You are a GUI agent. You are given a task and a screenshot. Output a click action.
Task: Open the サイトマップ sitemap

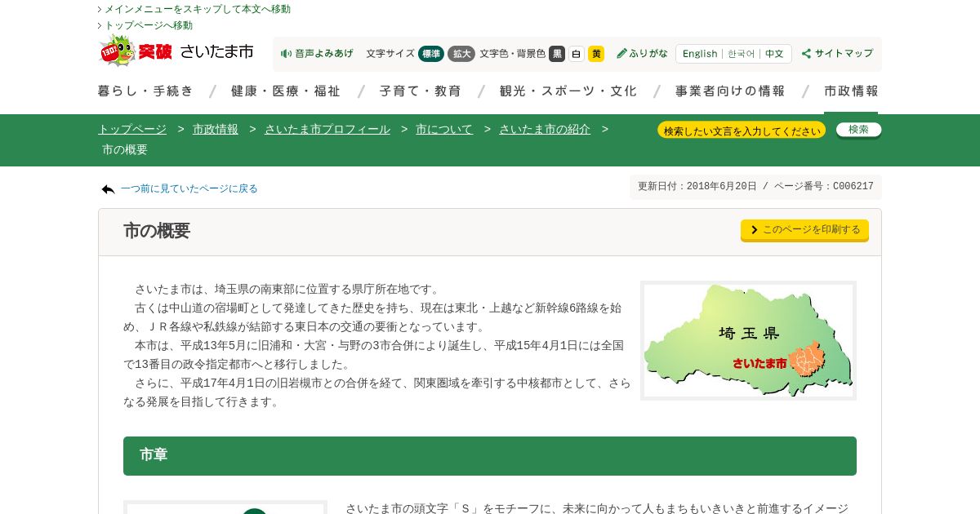pos(837,54)
